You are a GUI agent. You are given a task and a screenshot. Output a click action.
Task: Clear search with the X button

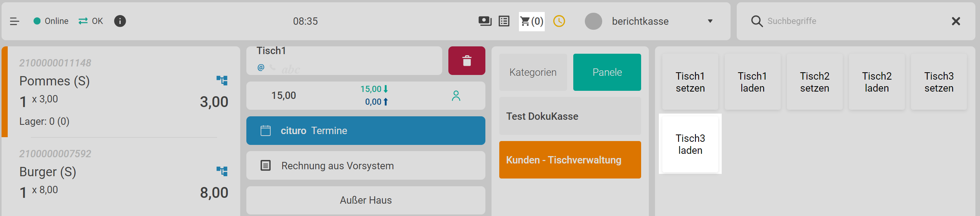point(956,21)
